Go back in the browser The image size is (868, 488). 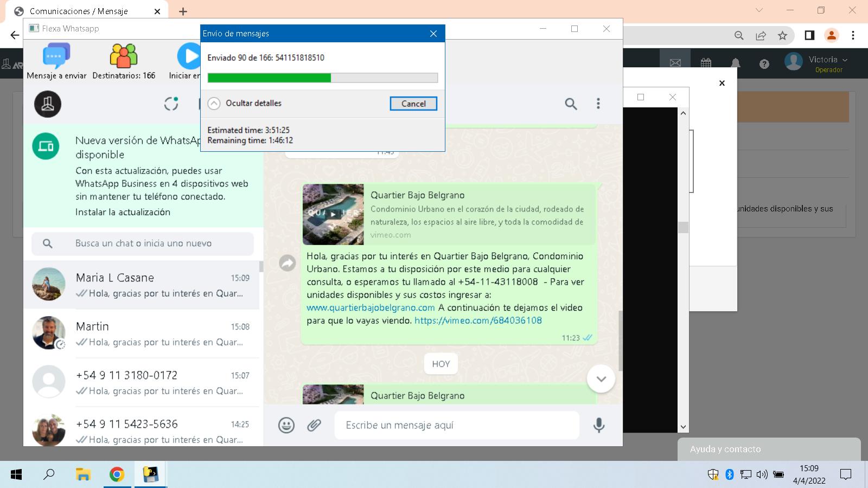pyautogui.click(x=15, y=35)
